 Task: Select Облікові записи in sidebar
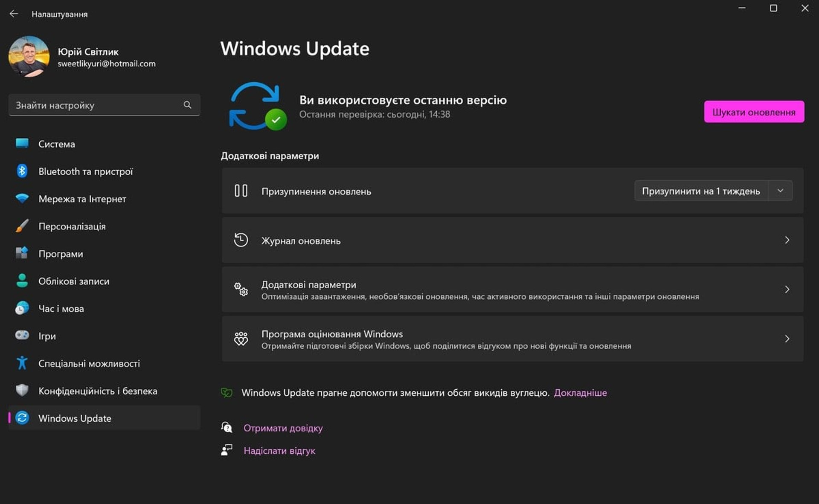pyautogui.click(x=104, y=281)
